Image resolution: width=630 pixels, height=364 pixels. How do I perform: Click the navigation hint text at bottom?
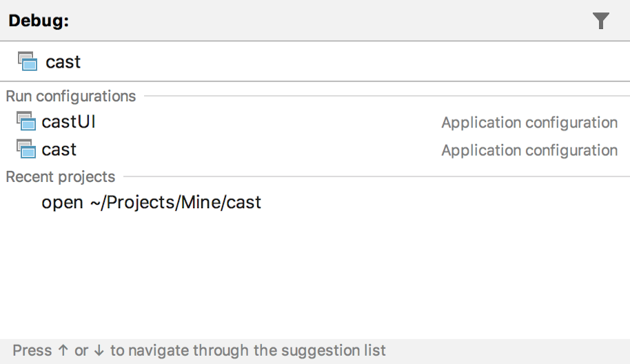click(x=199, y=350)
